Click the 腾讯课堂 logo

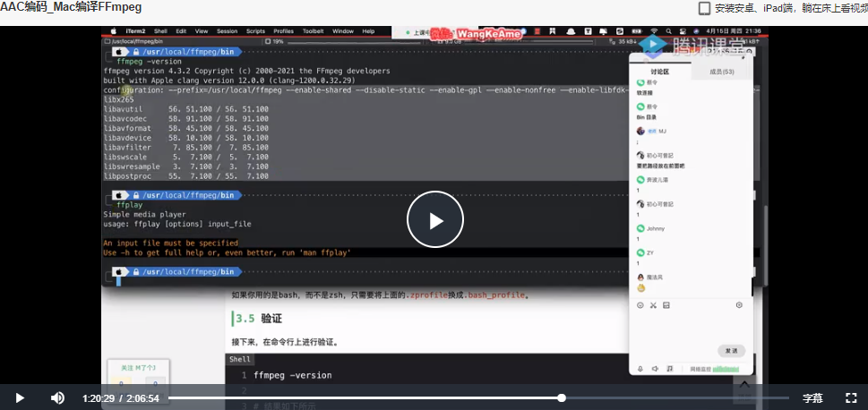click(691, 46)
